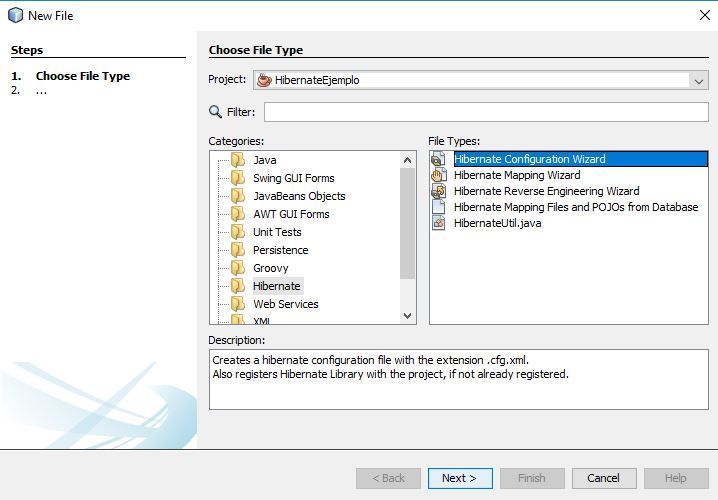Click the Swing GUI Forms folder icon
Screen dimensions: 718x500
point(238,178)
